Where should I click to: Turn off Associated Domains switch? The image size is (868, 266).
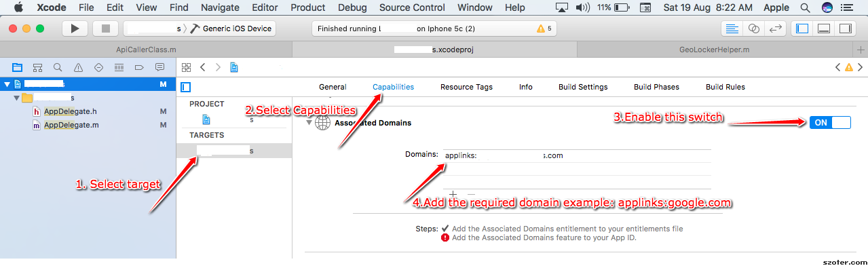click(829, 122)
